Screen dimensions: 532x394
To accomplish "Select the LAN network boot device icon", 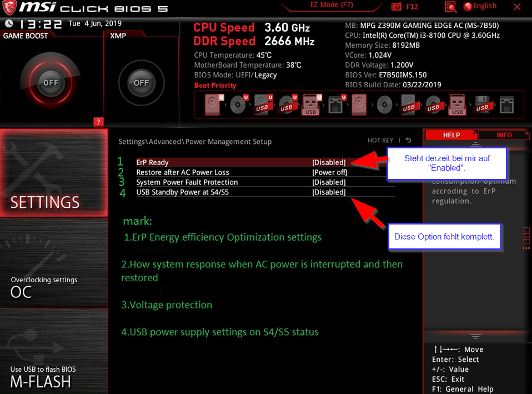I will coord(336,104).
